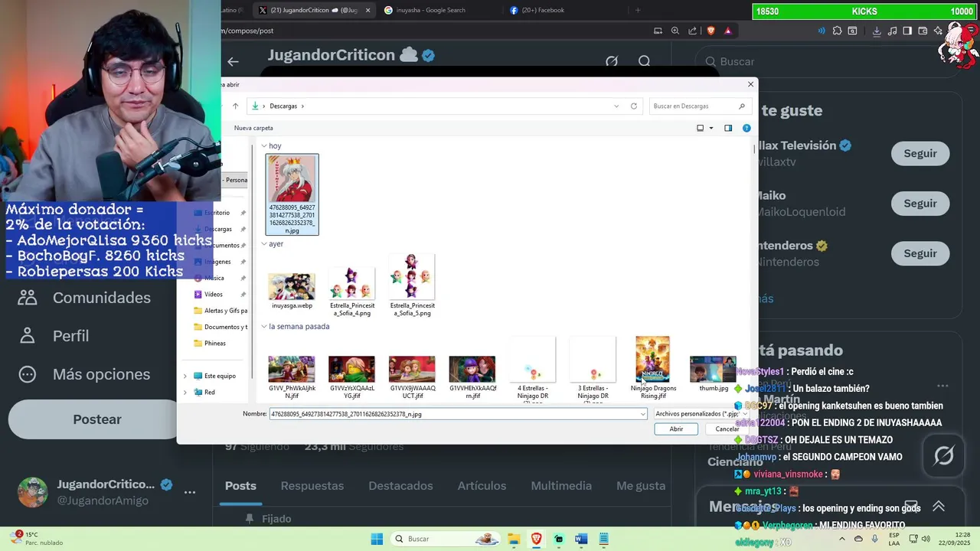Toggle the browser sidebar panel icon
Image resolution: width=980 pixels, height=551 pixels.
(907, 31)
